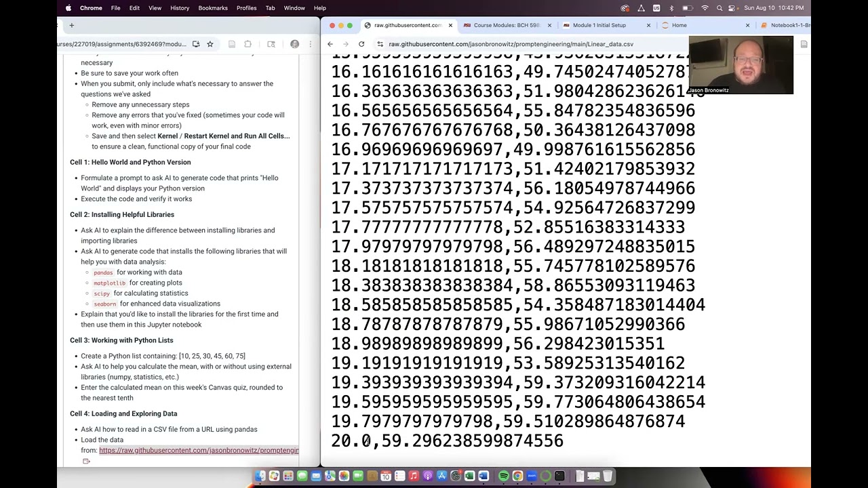Close the Home tab
The image size is (868, 488).
click(747, 25)
